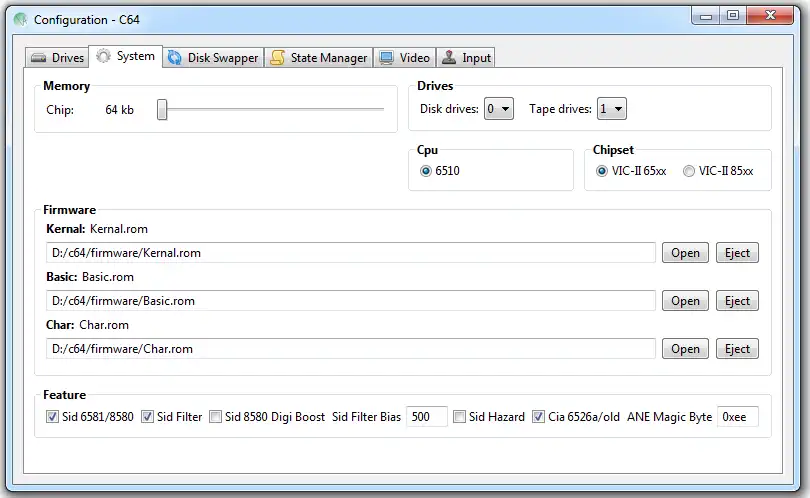The image size is (810, 498).
Task: Eject the Char rom
Action: pyautogui.click(x=737, y=349)
